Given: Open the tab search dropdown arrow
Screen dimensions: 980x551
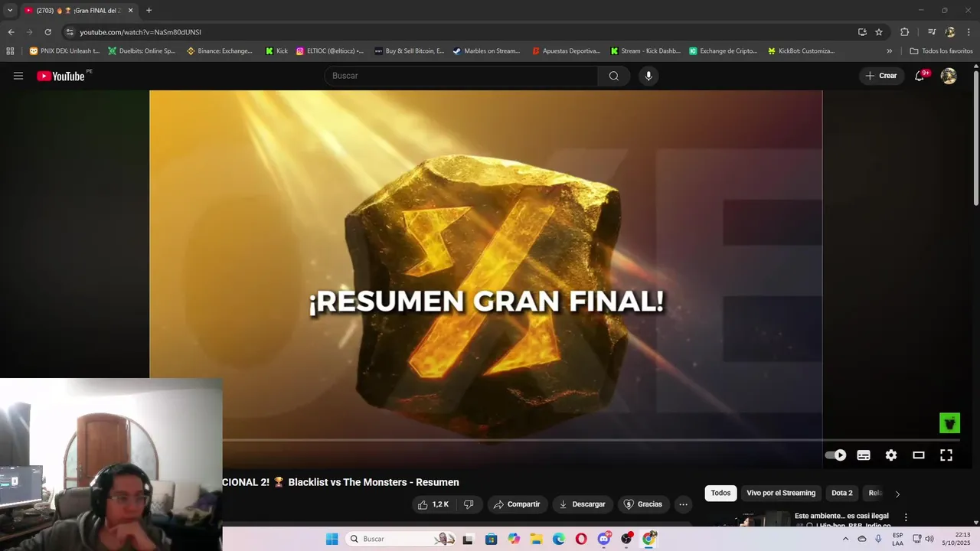Looking at the screenshot, I should [10, 11].
